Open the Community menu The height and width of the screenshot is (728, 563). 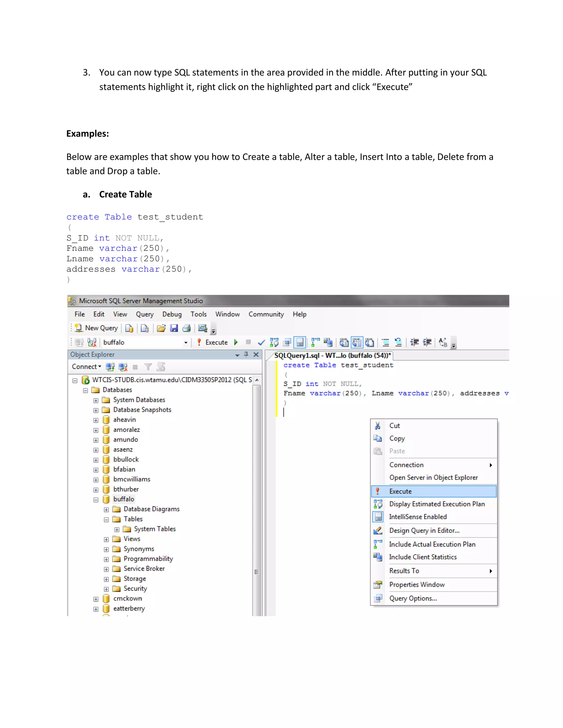(x=266, y=314)
